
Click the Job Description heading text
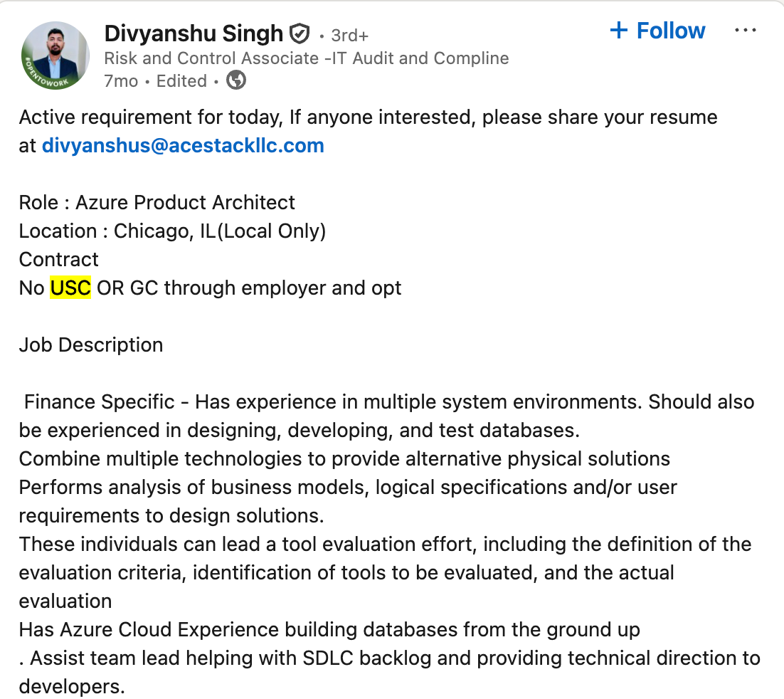click(x=91, y=345)
